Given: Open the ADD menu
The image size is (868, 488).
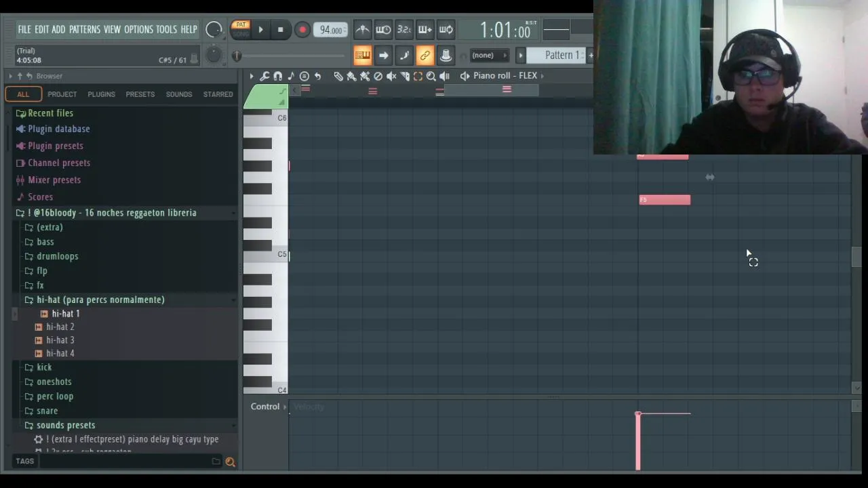Looking at the screenshot, I should tap(58, 29).
